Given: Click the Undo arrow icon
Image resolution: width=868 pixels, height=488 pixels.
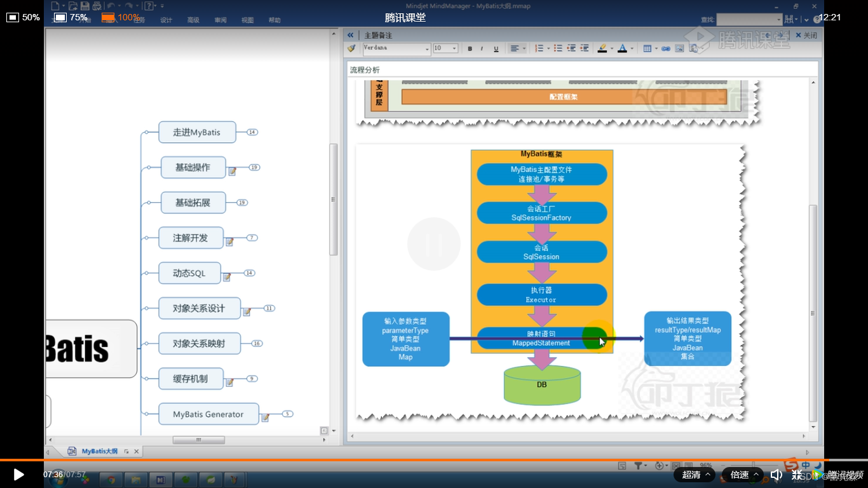Looking at the screenshot, I should tap(111, 5).
